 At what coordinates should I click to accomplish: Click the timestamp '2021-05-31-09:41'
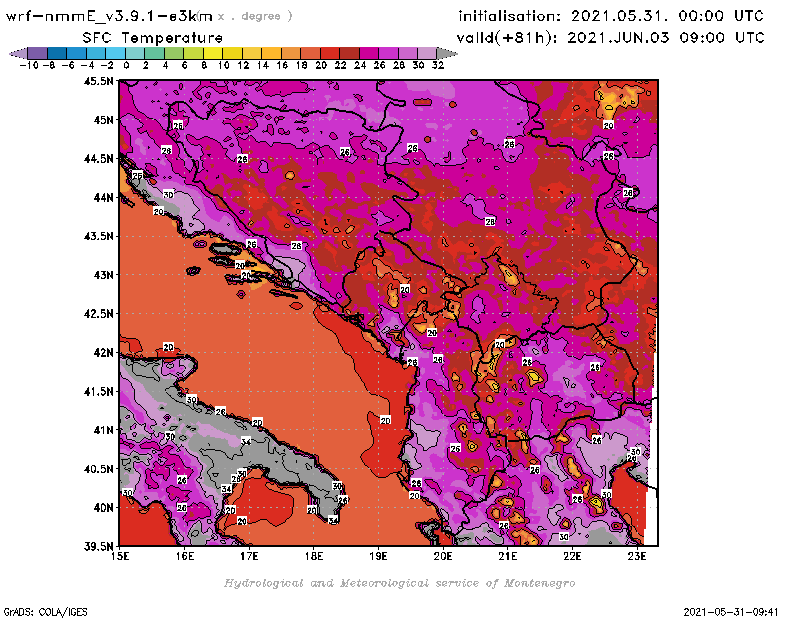coord(731,611)
